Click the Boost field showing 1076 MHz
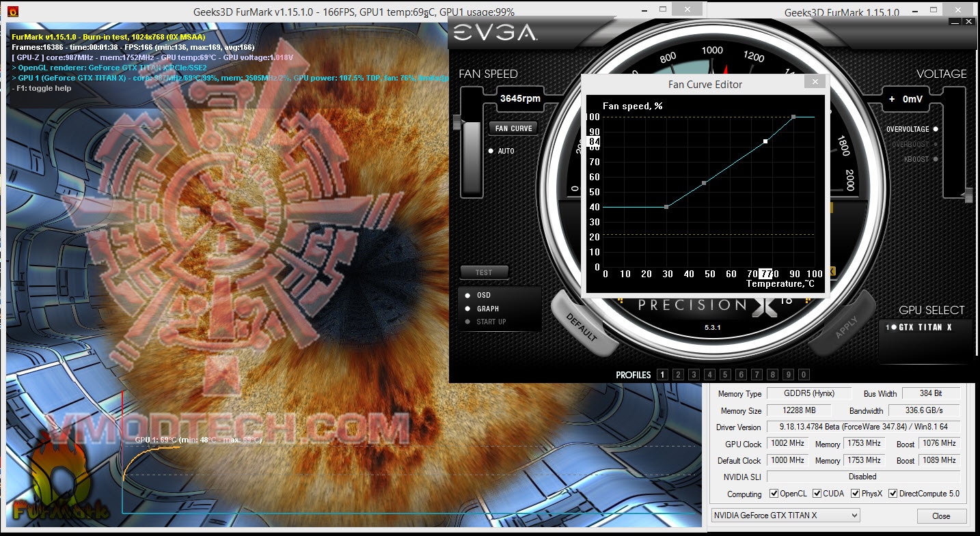Image resolution: width=980 pixels, height=536 pixels. click(939, 444)
